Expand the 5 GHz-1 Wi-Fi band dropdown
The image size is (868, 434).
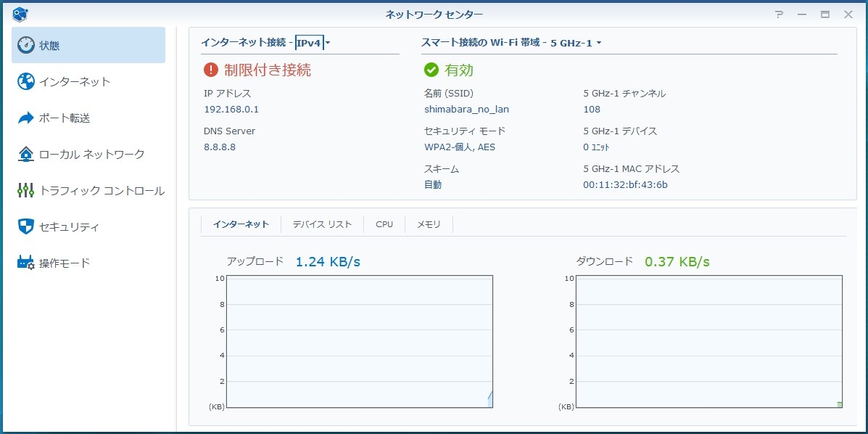point(576,43)
